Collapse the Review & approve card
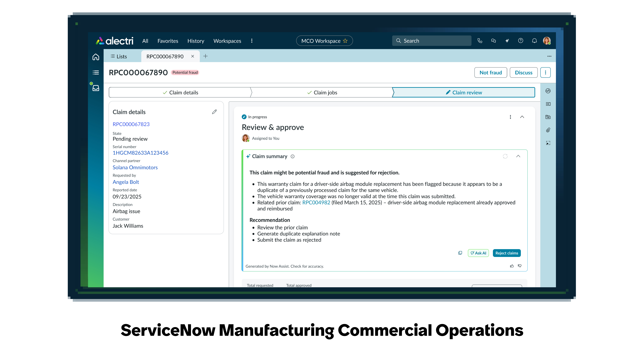The image size is (644, 362). (522, 117)
